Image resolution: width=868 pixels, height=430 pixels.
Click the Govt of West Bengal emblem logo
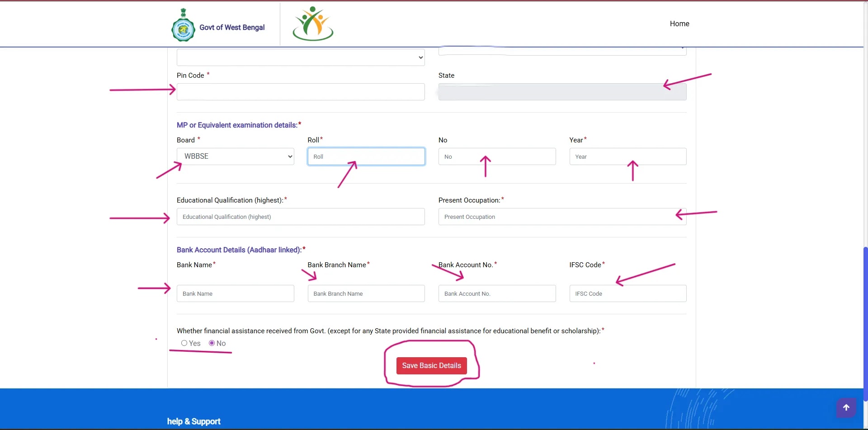[x=183, y=24]
